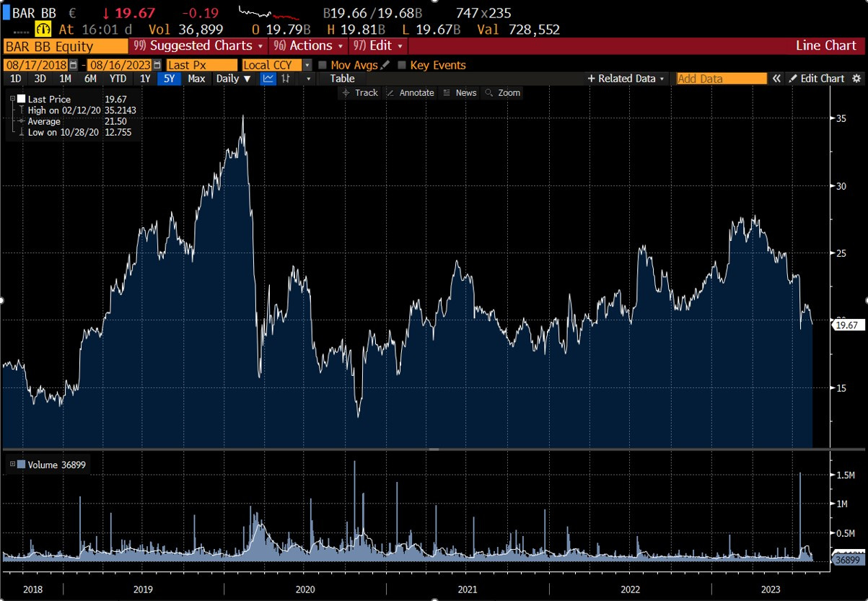Image resolution: width=868 pixels, height=601 pixels.
Task: Click the Volume series color swatch
Action: coord(22,465)
